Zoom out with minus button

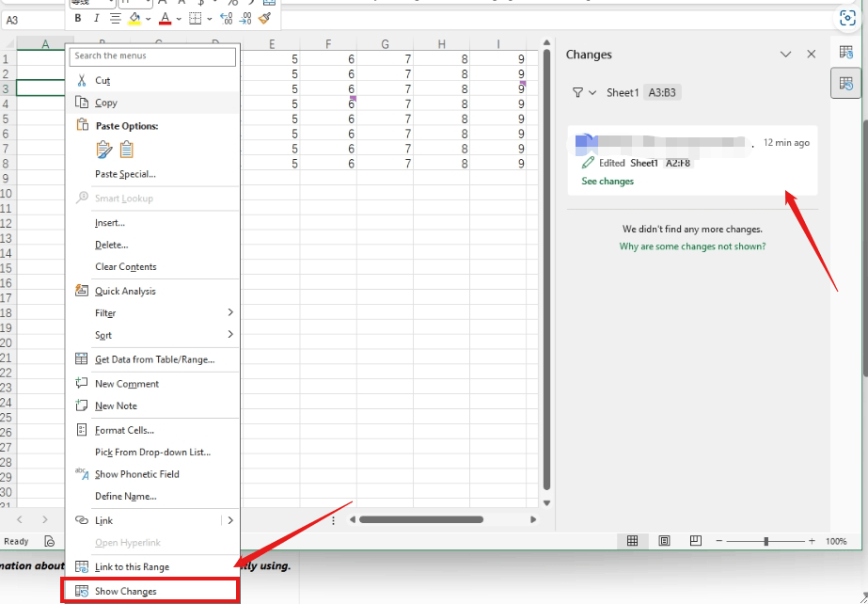(x=719, y=542)
